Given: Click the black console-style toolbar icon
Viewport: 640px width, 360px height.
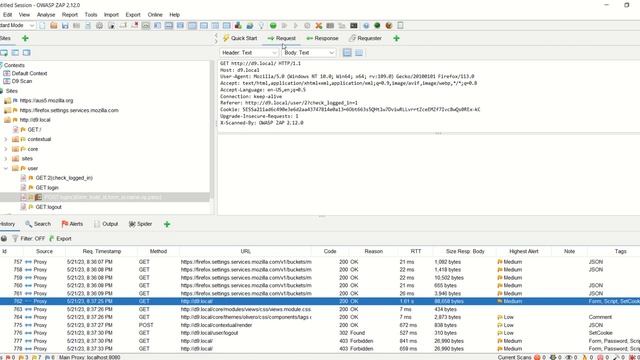Looking at the screenshot, I should (x=354, y=25).
